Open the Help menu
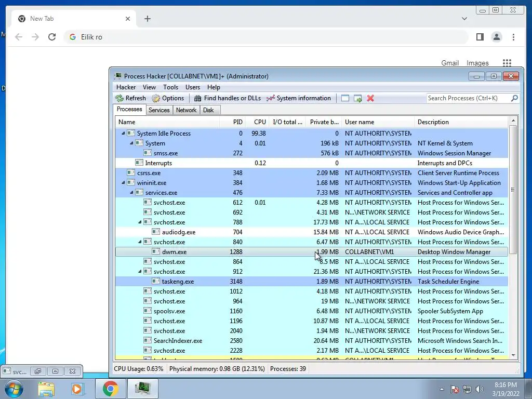Image resolution: width=532 pixels, height=399 pixels. pos(214,87)
